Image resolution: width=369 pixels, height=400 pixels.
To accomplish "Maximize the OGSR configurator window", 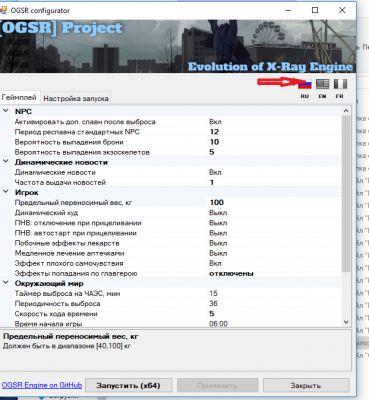I will coord(315,10).
